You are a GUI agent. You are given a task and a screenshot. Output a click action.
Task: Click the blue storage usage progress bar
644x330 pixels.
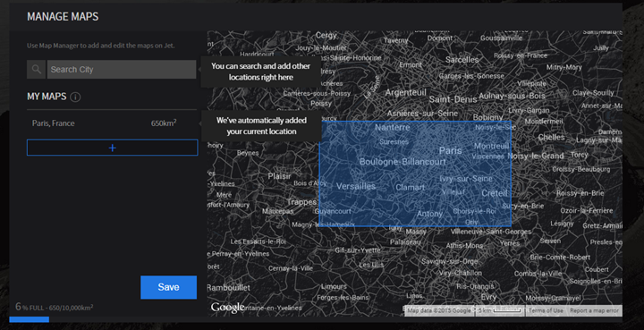(x=30, y=319)
